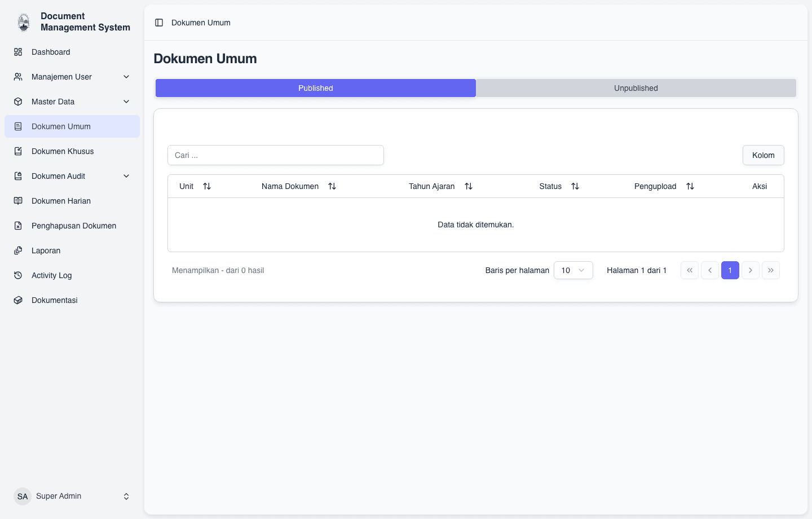812x519 pixels.
Task: Click the Aksi column header
Action: point(760,186)
